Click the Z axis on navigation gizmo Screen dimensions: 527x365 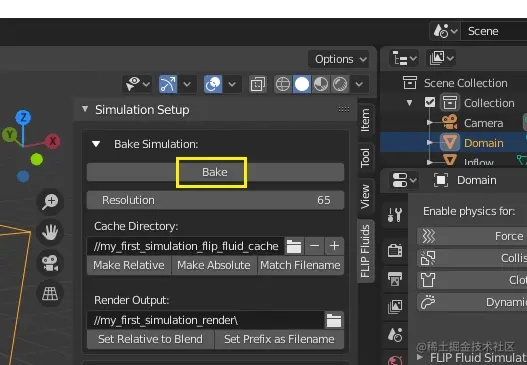pyautogui.click(x=23, y=118)
